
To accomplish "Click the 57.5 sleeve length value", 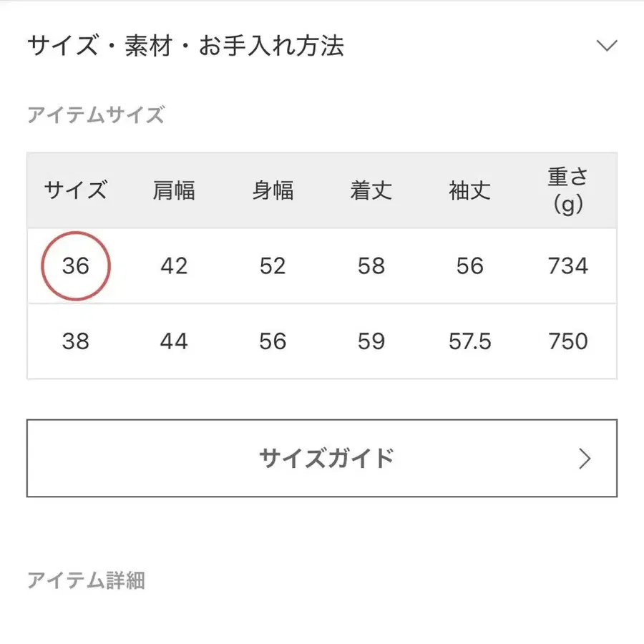I will point(469,341).
